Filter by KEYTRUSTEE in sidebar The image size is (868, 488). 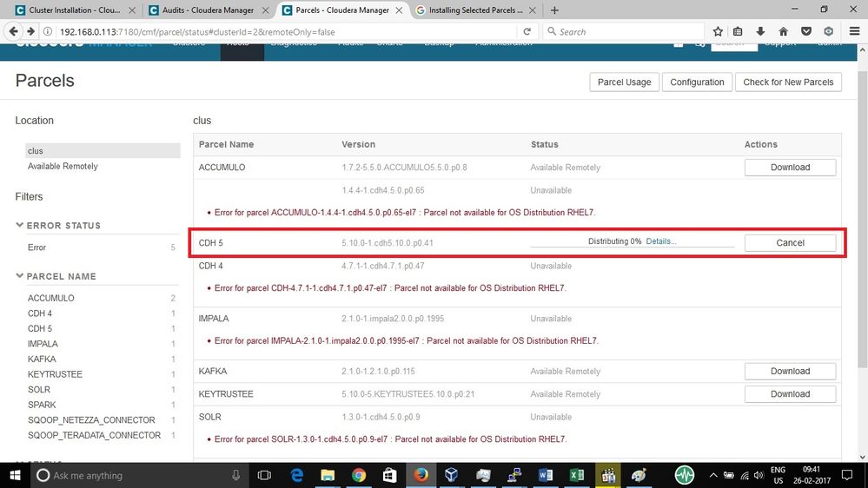tap(55, 374)
